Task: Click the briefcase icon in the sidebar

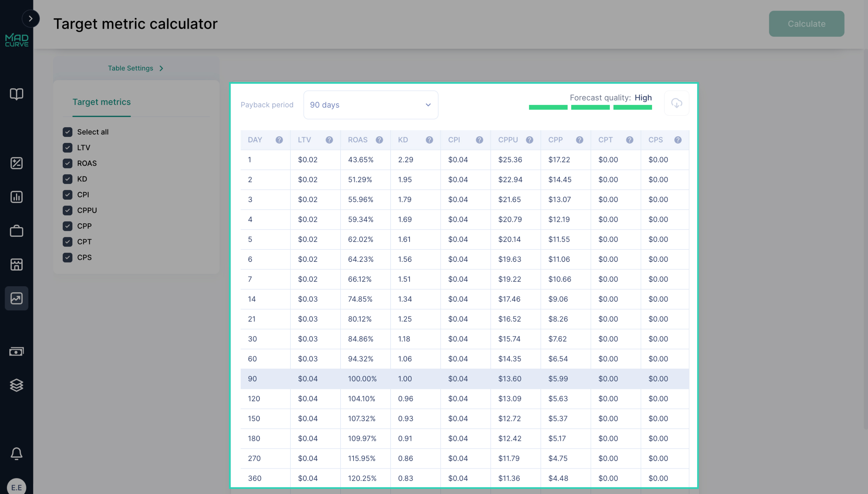Action: (x=17, y=231)
